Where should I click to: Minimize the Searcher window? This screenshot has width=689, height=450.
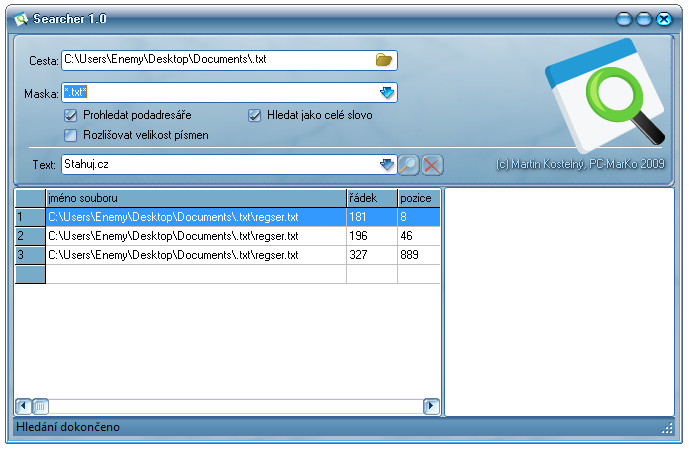pos(624,19)
